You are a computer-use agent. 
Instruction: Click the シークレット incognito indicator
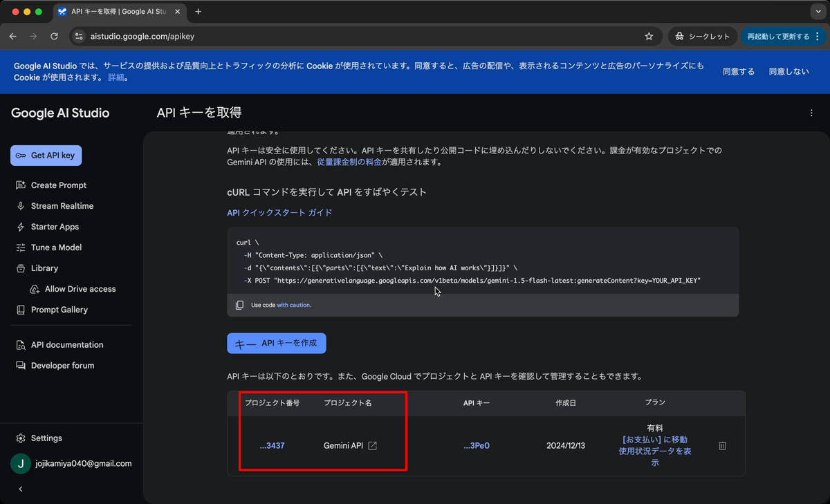pyautogui.click(x=703, y=37)
